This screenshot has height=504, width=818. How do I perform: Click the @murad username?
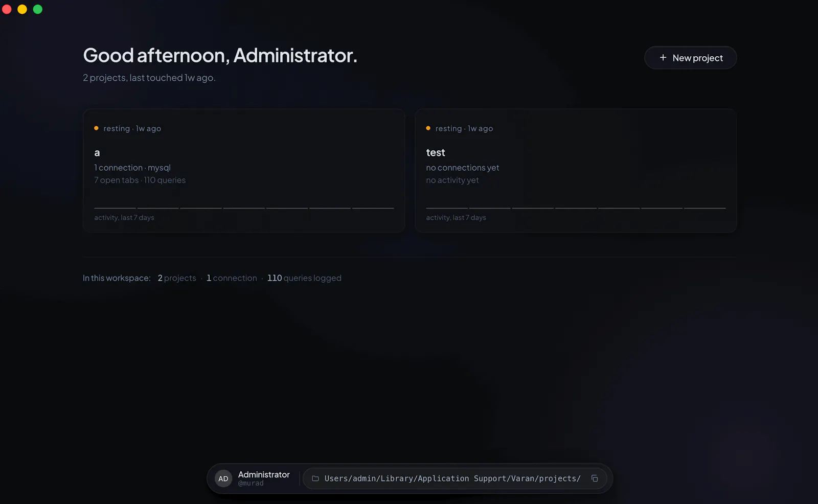(251, 484)
